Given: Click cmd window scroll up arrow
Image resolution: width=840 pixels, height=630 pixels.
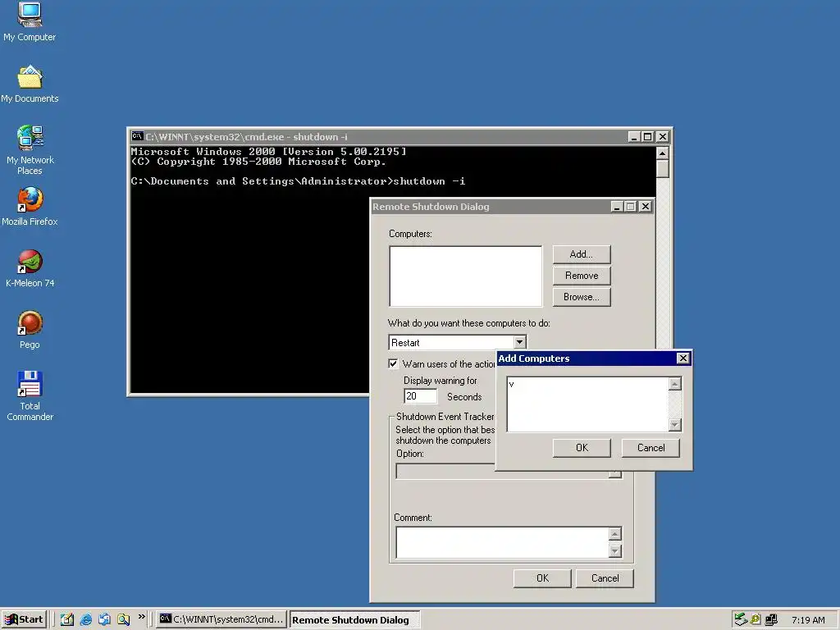Looking at the screenshot, I should [663, 153].
